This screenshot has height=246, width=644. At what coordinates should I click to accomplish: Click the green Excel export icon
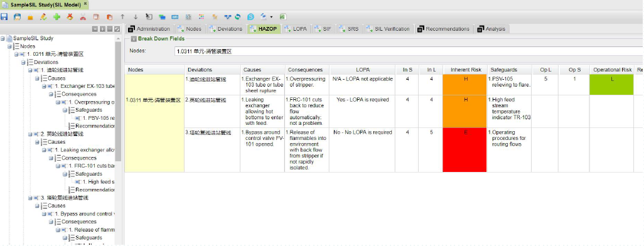283,17
